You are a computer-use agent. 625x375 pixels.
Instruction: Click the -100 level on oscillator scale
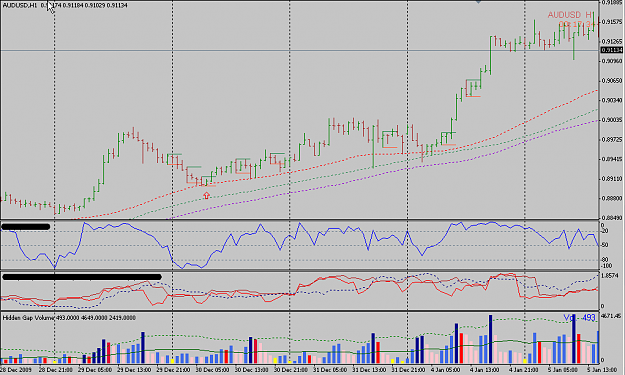pyautogui.click(x=606, y=266)
